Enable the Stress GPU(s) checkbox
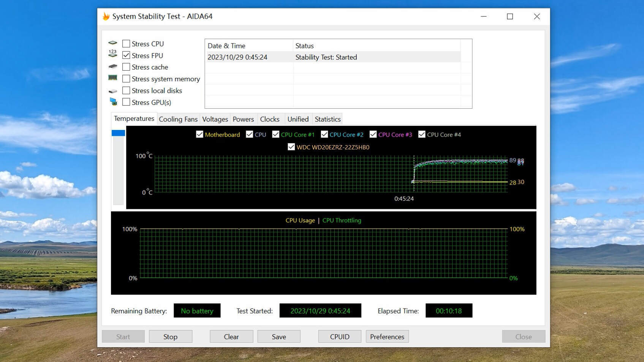 click(126, 102)
